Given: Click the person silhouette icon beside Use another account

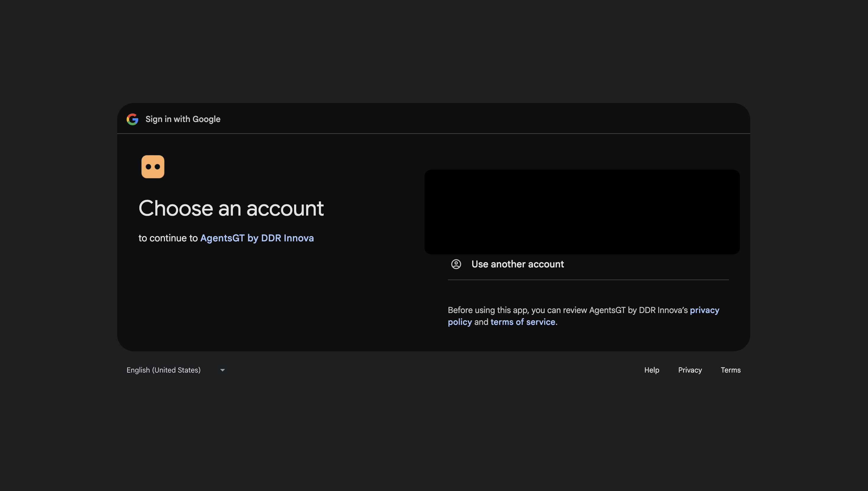Looking at the screenshot, I should click(x=456, y=264).
